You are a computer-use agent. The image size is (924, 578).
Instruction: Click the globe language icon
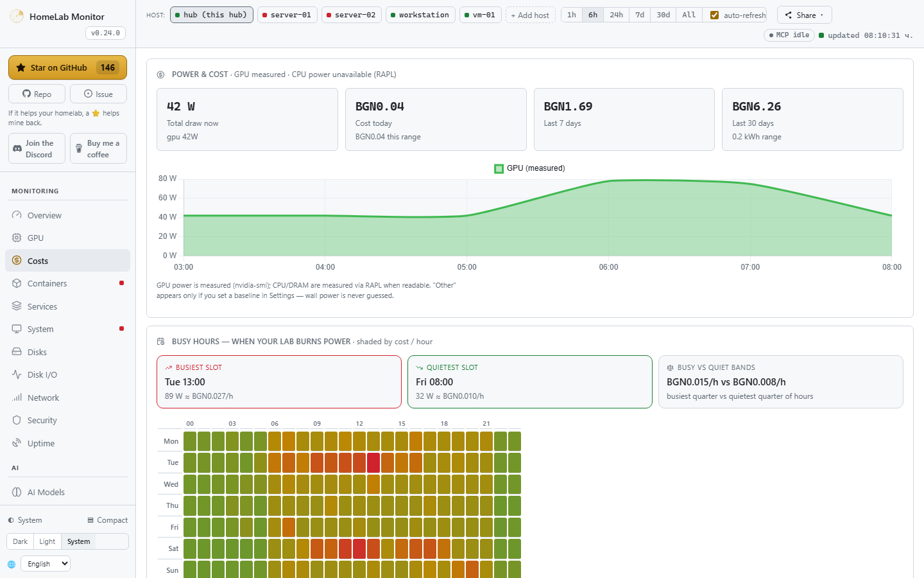[x=12, y=564]
